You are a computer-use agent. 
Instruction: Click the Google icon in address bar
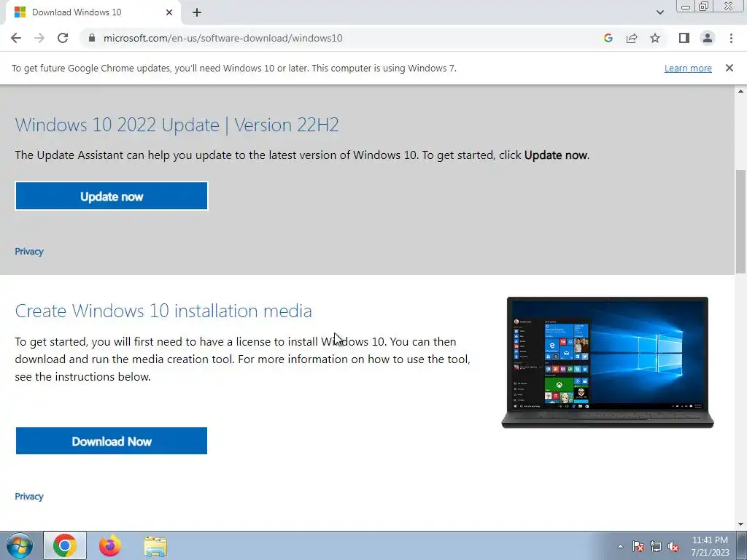(x=608, y=38)
